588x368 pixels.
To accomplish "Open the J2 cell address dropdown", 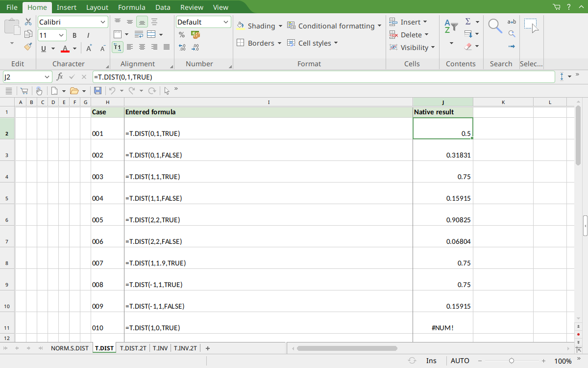I will [48, 77].
